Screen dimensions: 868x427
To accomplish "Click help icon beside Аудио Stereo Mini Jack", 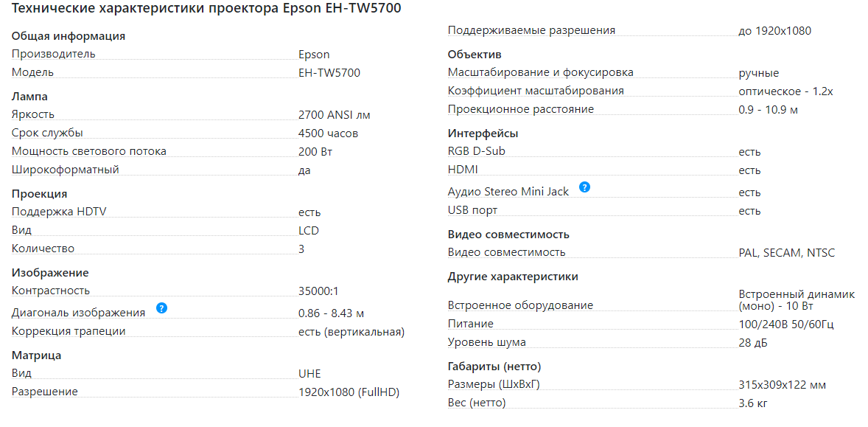I will [584, 187].
